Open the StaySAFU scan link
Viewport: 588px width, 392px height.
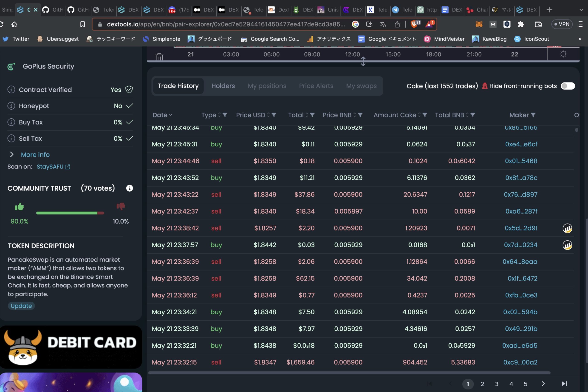[50, 167]
